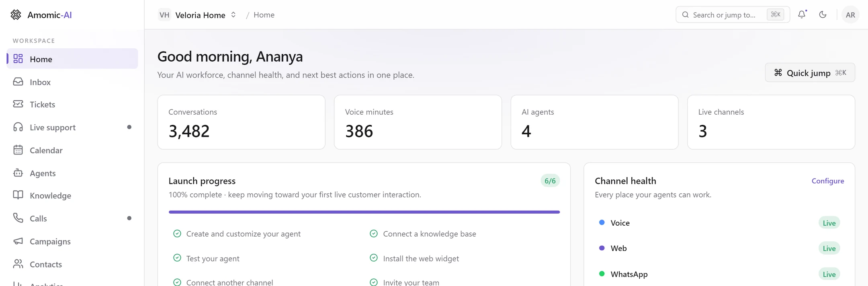Click the 6/6 progress badge
Screen dimensions: 868x286
550,181
